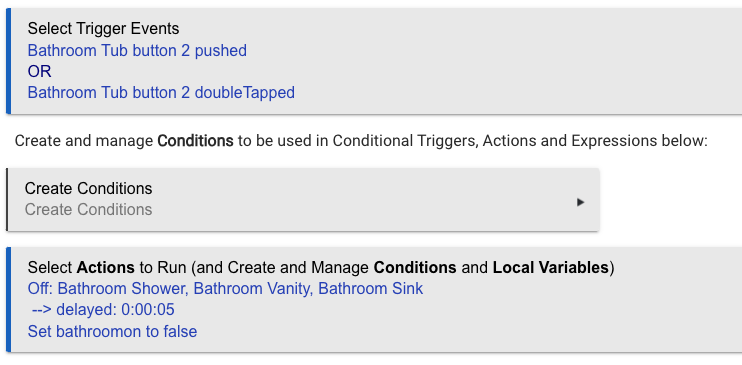
Task: Click the 'Conditional Triggers' description text
Action: [405, 141]
